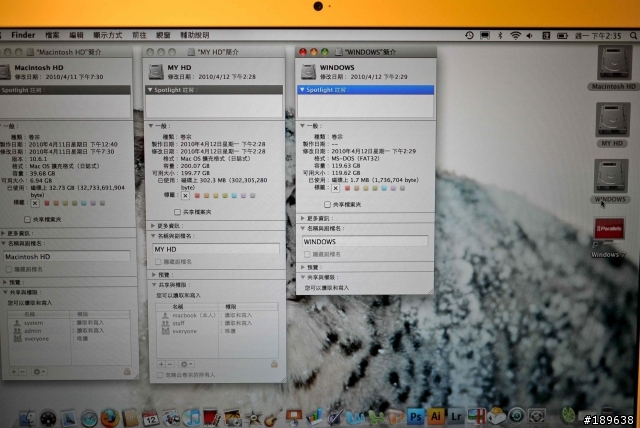Open Wi-Fi status in menu bar
Viewport: 640px width, 428px height.
click(516, 36)
